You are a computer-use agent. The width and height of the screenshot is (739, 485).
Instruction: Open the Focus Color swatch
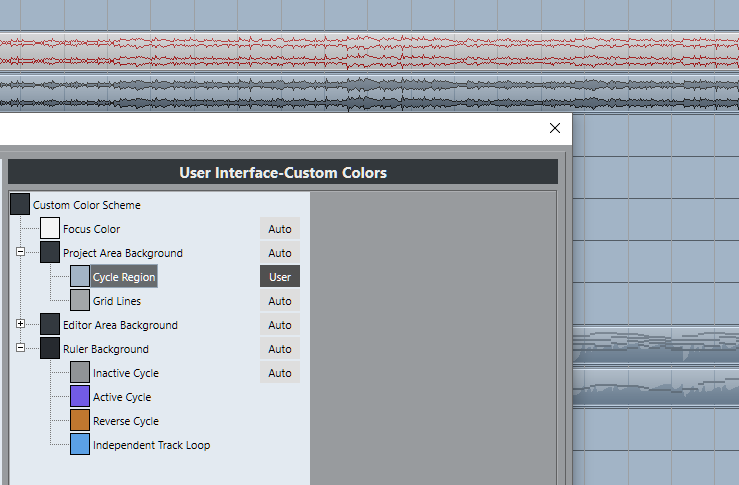click(x=50, y=229)
